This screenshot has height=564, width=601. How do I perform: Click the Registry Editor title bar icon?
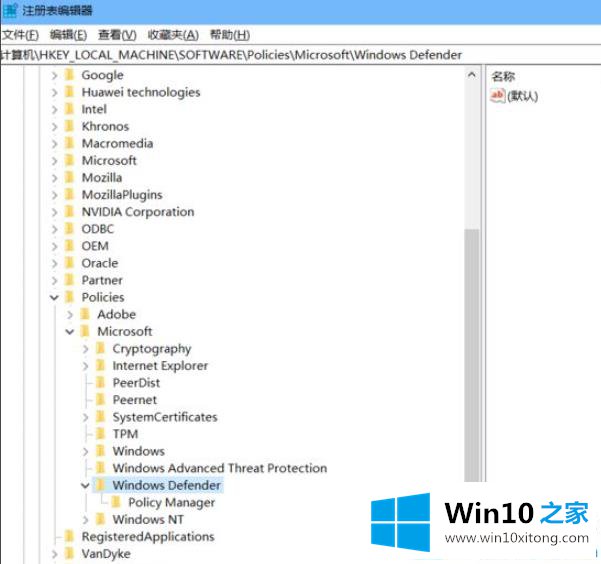point(10,10)
